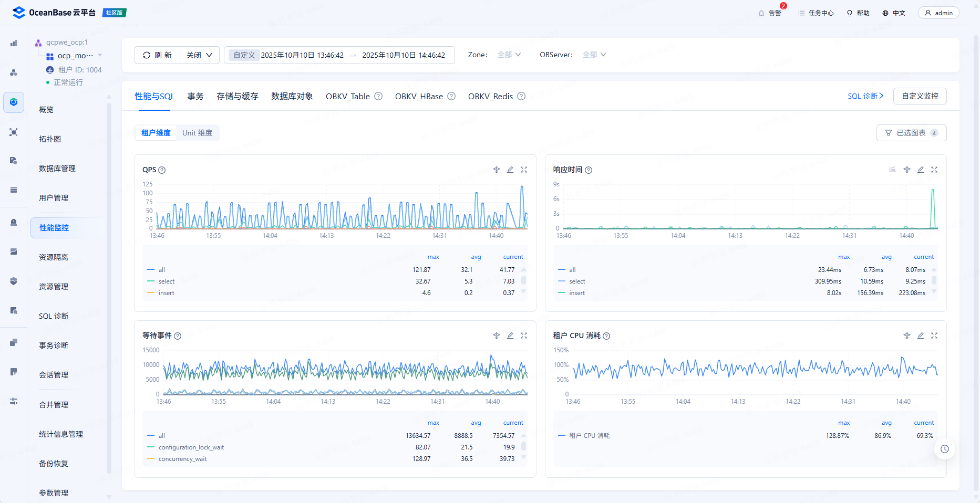Viewport: 980px width, 503px height.
Task: Toggle the insert series in response time legend
Action: [576, 293]
